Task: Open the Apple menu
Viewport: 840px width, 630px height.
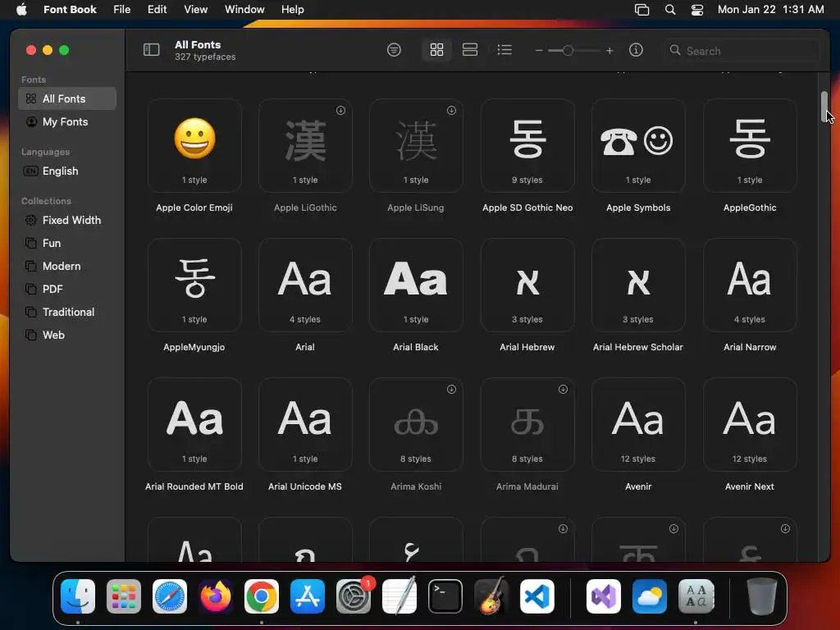Action: pyautogui.click(x=21, y=9)
